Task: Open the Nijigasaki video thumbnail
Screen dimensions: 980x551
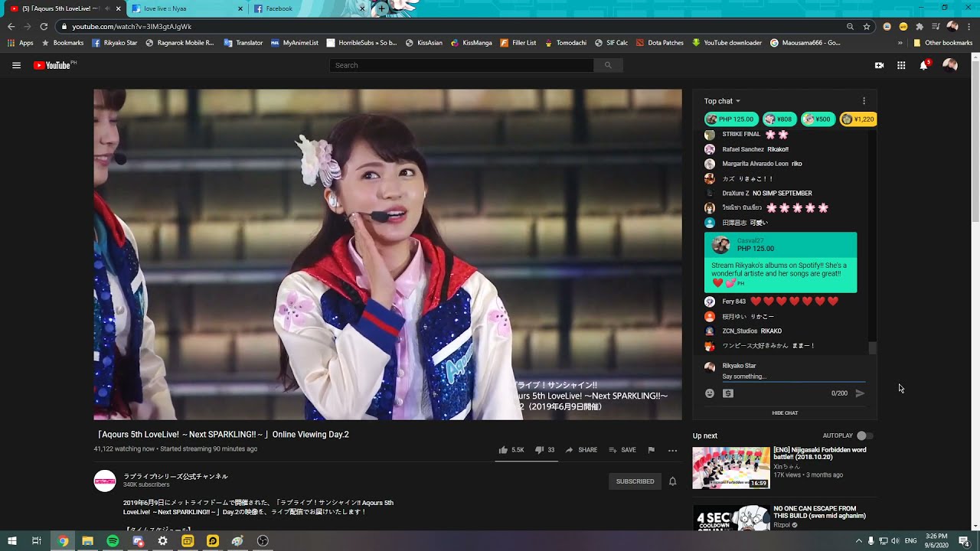Action: [731, 468]
